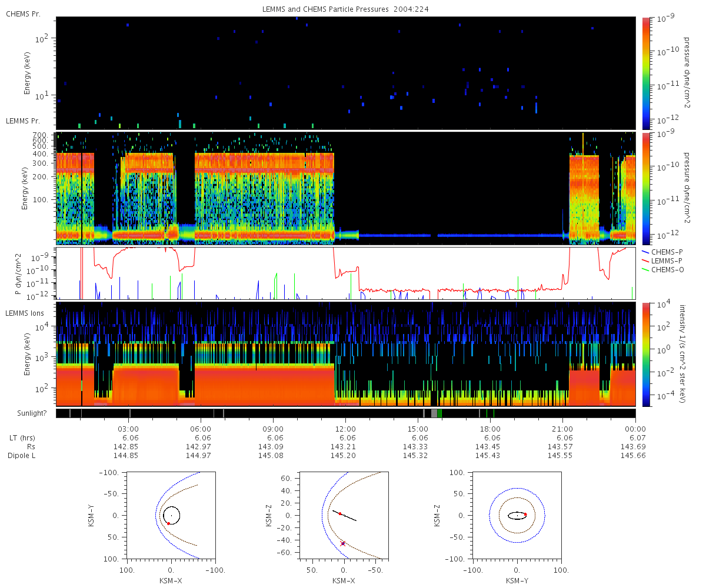
Task: Click the Dipole L row label
Action: pos(22,456)
